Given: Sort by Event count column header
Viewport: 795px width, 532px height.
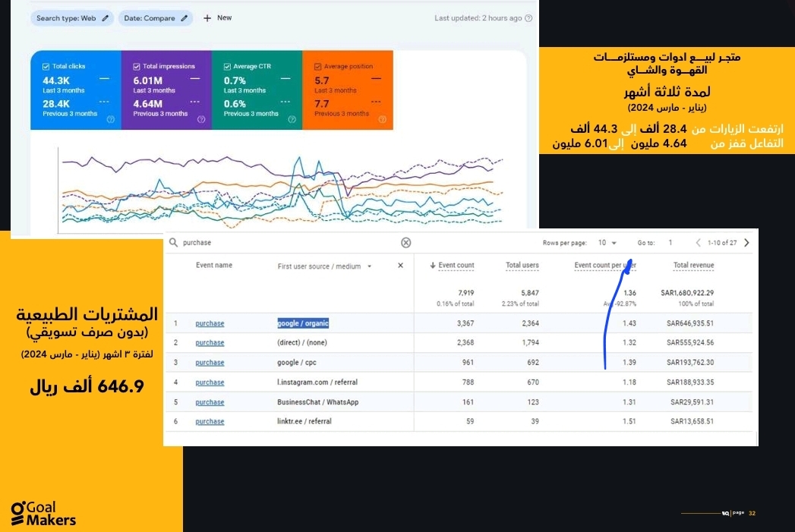Looking at the screenshot, I should 455,266.
